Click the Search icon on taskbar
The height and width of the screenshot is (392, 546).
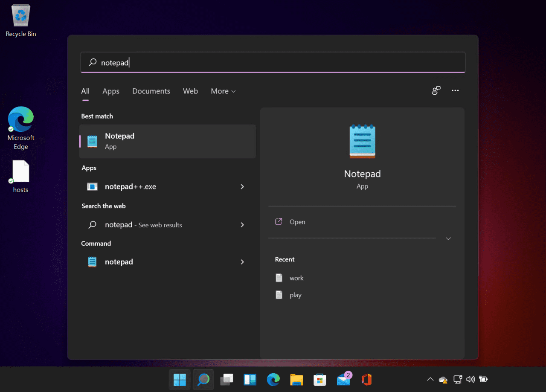(x=203, y=379)
